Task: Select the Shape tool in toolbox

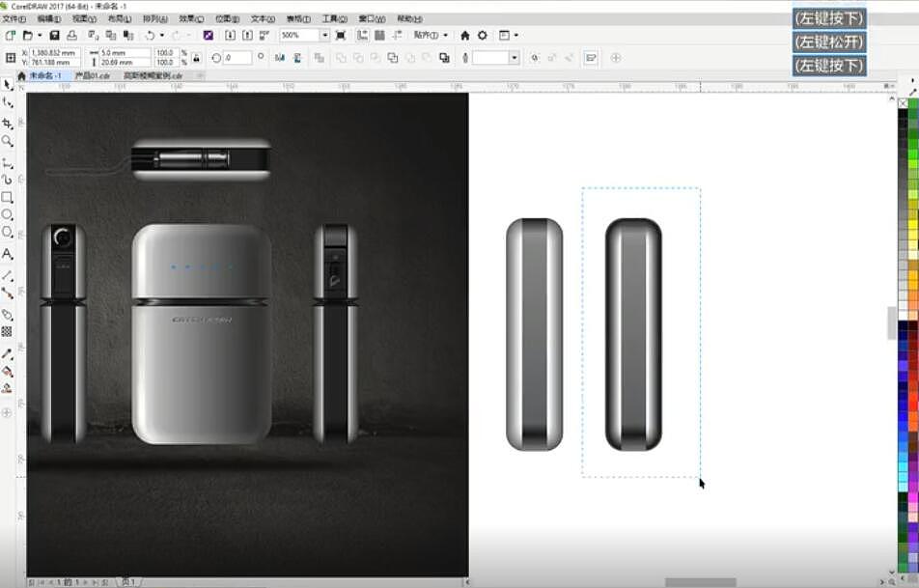Action: pos(8,103)
